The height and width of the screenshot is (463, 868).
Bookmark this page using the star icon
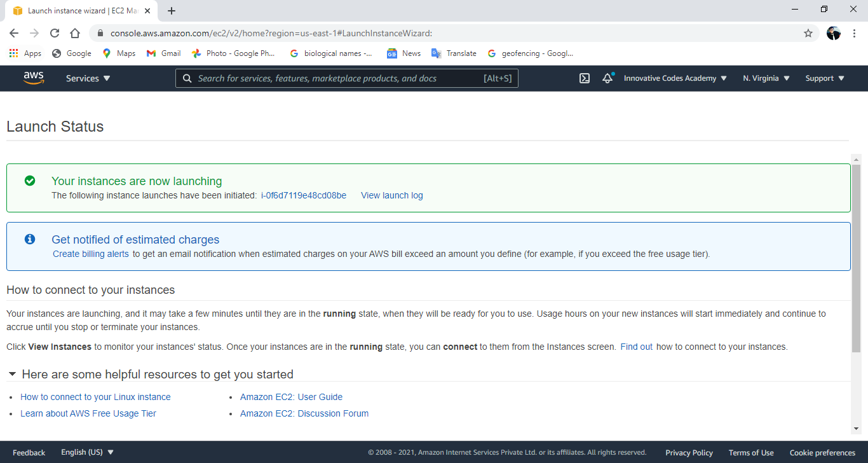[x=807, y=32]
